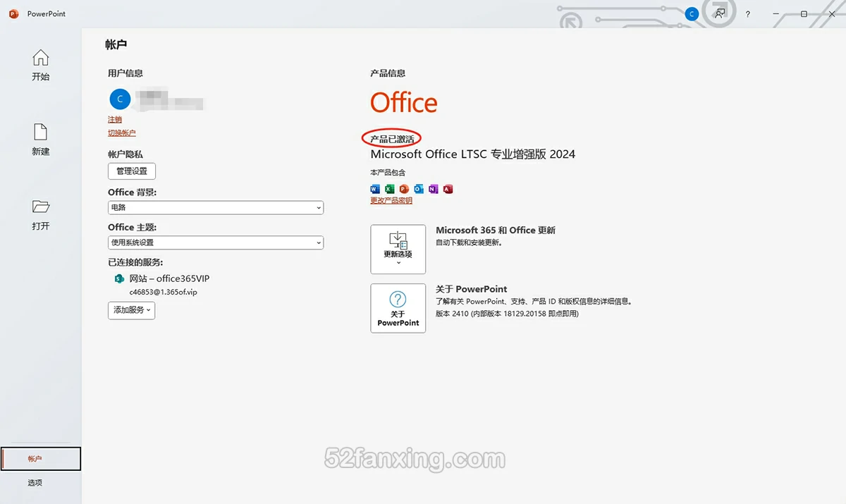
Task: Open the Home (开始) page
Action: click(41, 66)
